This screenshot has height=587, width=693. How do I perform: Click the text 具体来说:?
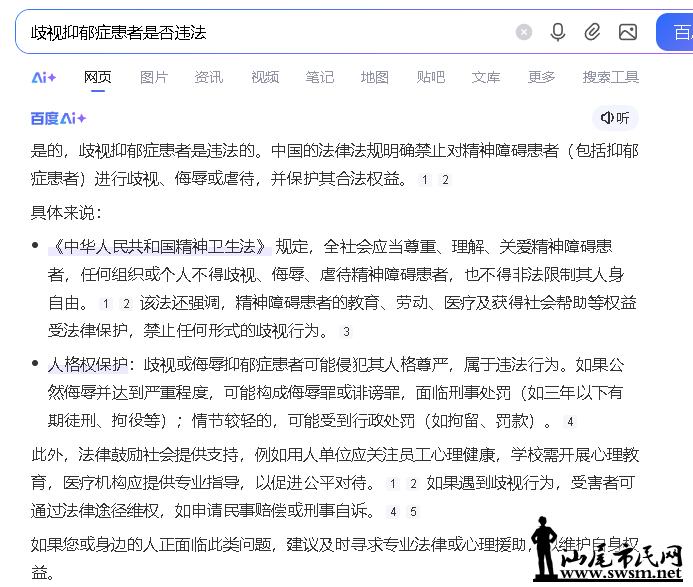point(66,213)
